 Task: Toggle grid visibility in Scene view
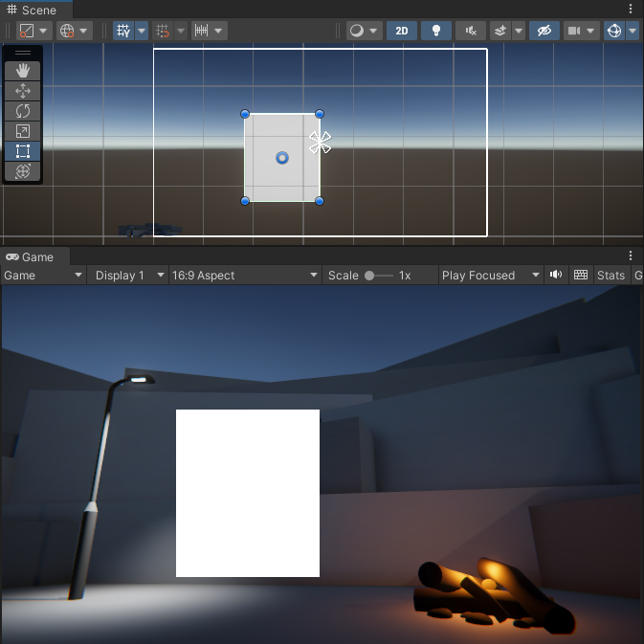(x=123, y=31)
